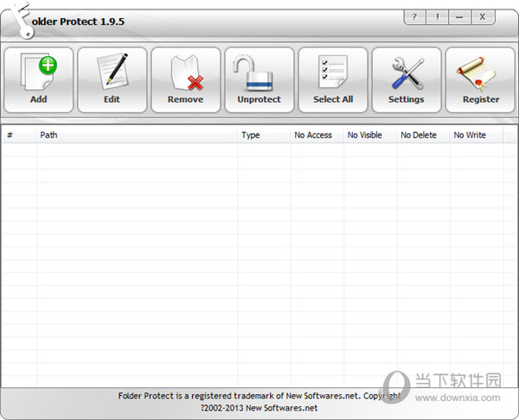Open Register with the scroll icon

coord(480,80)
